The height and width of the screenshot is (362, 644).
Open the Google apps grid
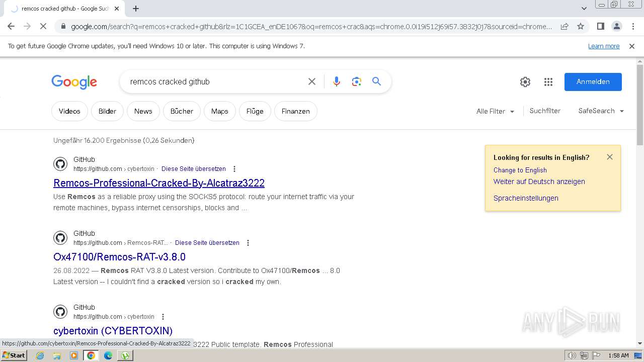[548, 82]
